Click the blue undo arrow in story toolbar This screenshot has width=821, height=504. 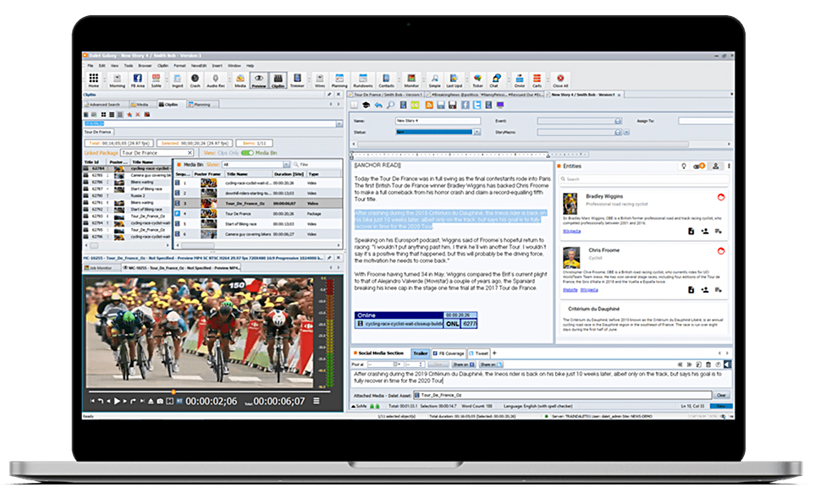(x=378, y=105)
